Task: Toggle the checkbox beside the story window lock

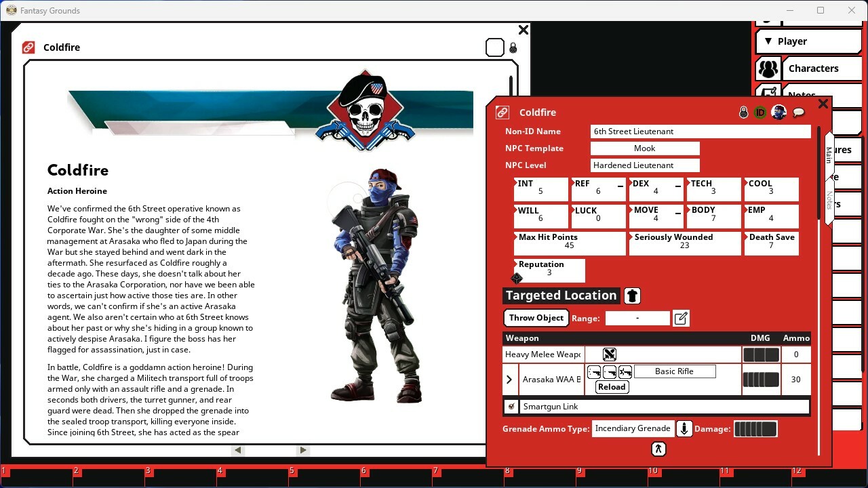Action: (494, 47)
